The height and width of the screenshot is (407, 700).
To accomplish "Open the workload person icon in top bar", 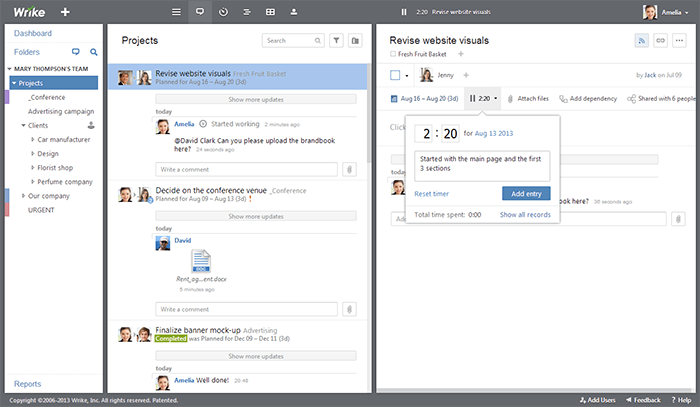I will (294, 12).
